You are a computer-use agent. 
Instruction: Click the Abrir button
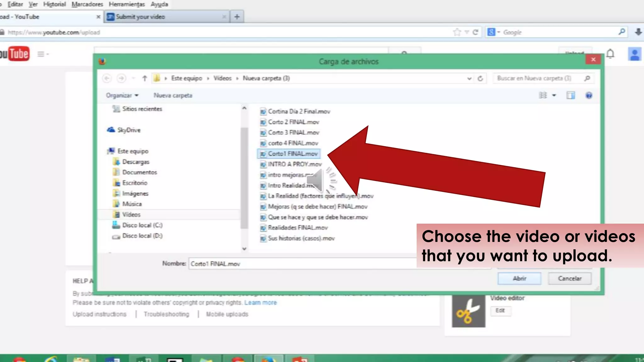519,278
